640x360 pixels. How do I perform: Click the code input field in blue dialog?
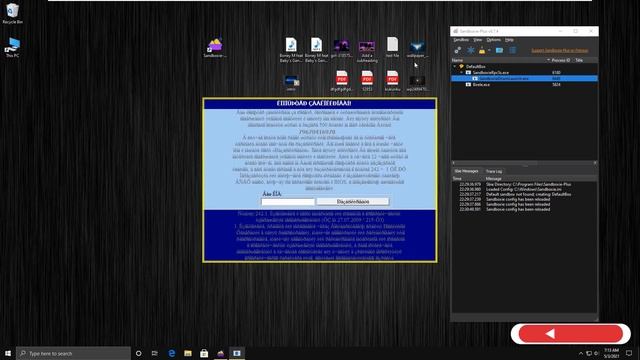[x=288, y=202]
